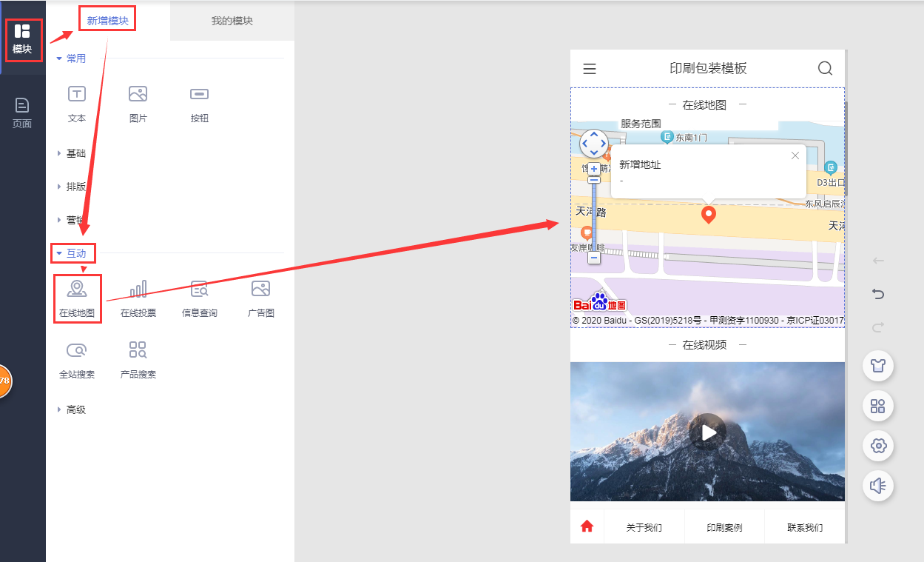The width and height of the screenshot is (924, 562).
Task: Click the 新增地址 text in popup
Action: (640, 164)
